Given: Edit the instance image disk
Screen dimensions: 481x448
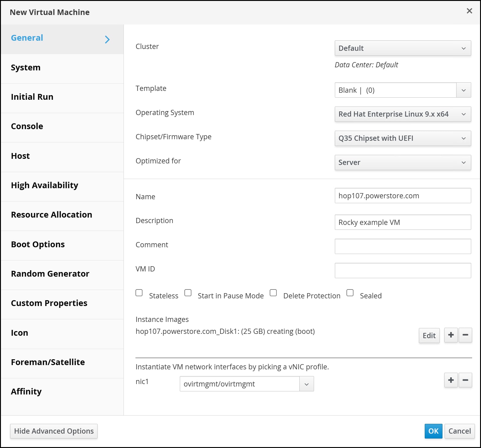Looking at the screenshot, I should point(429,336).
